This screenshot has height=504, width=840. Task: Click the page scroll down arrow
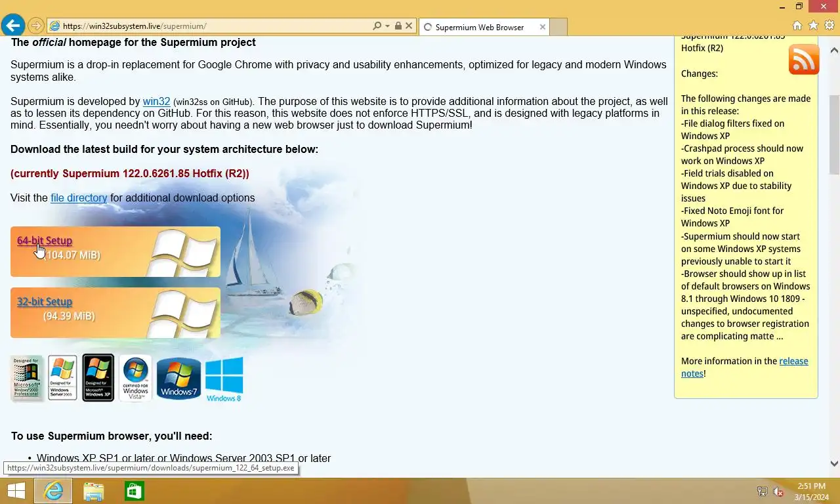[x=834, y=463]
